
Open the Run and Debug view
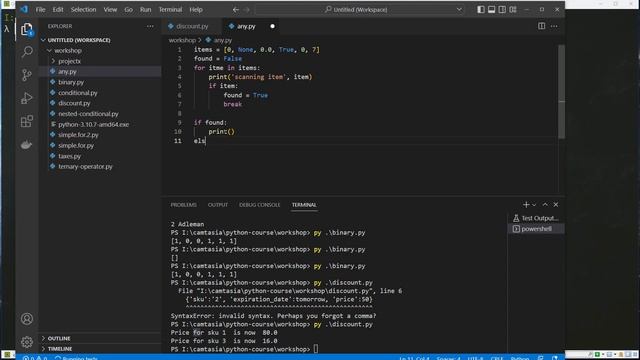point(27,98)
